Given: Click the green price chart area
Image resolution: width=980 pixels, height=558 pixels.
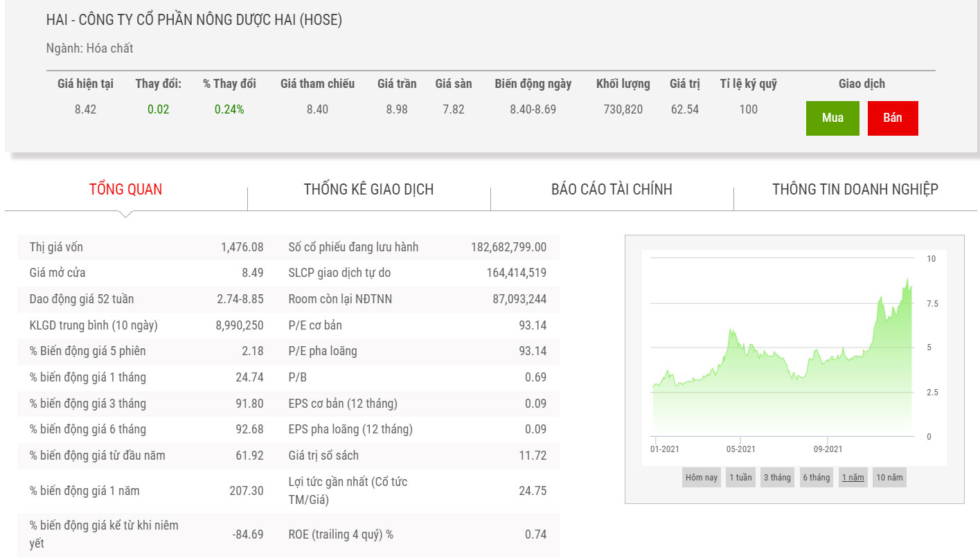Looking at the screenshot, I should tap(781, 388).
